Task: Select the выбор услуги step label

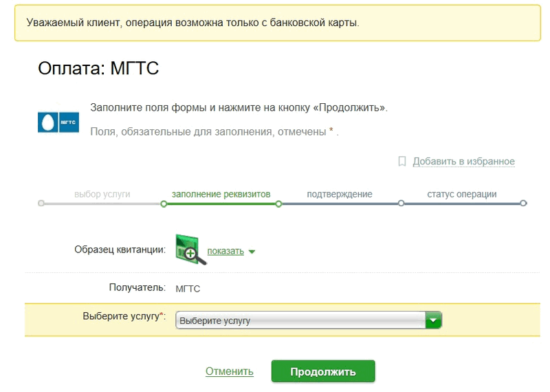Action: pos(102,194)
